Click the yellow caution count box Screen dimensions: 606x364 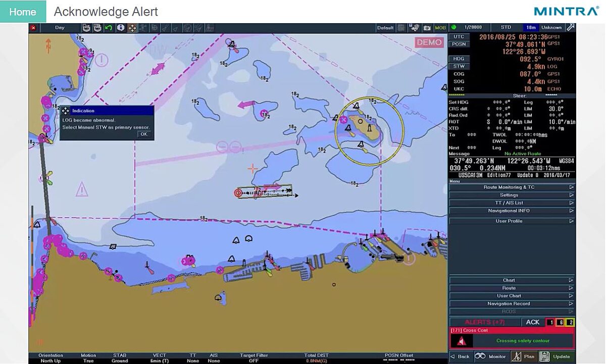click(x=570, y=323)
